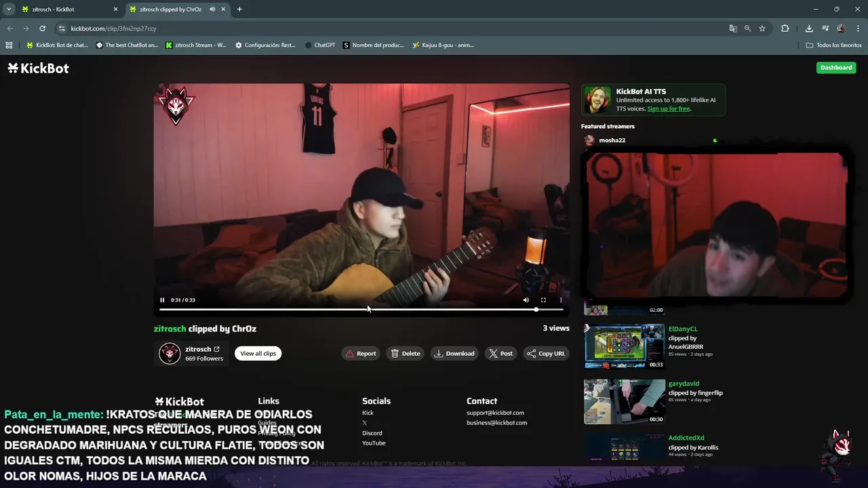This screenshot has height=488, width=868.
Task: Open garydavid clip title link
Action: (x=684, y=384)
